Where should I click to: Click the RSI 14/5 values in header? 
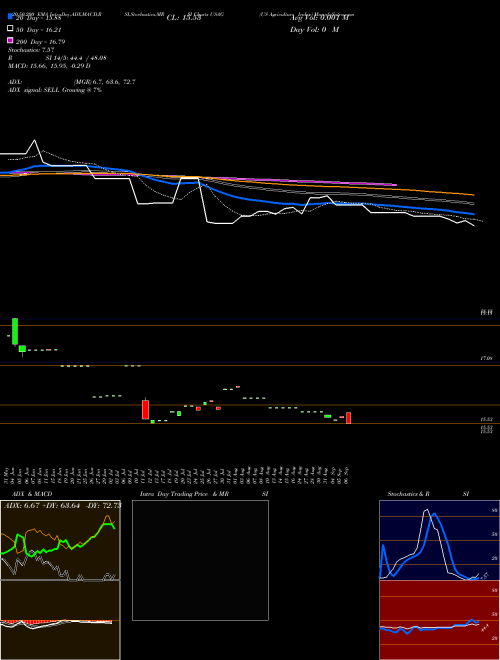point(76,58)
